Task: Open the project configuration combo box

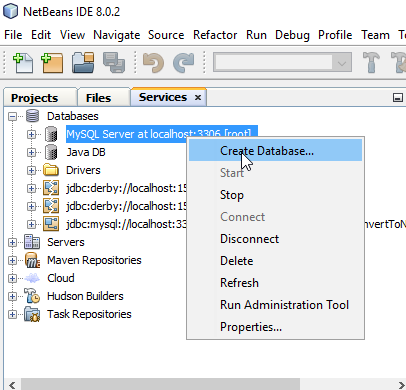Action: pos(282,62)
